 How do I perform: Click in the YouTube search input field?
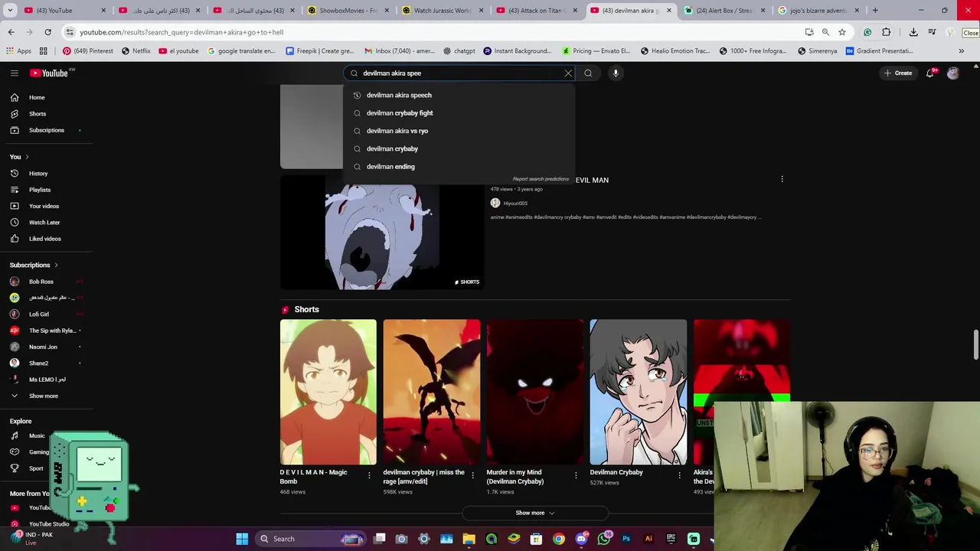click(459, 73)
